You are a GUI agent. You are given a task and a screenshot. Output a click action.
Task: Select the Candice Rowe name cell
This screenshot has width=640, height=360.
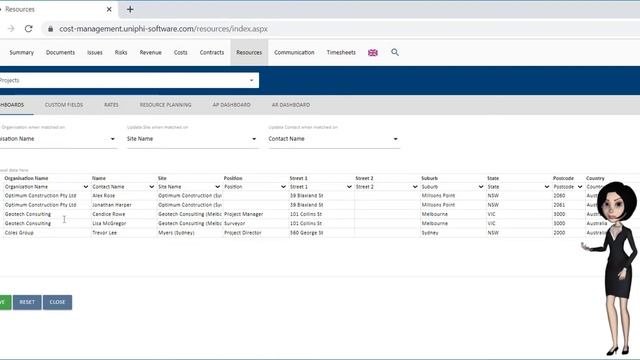[123, 214]
